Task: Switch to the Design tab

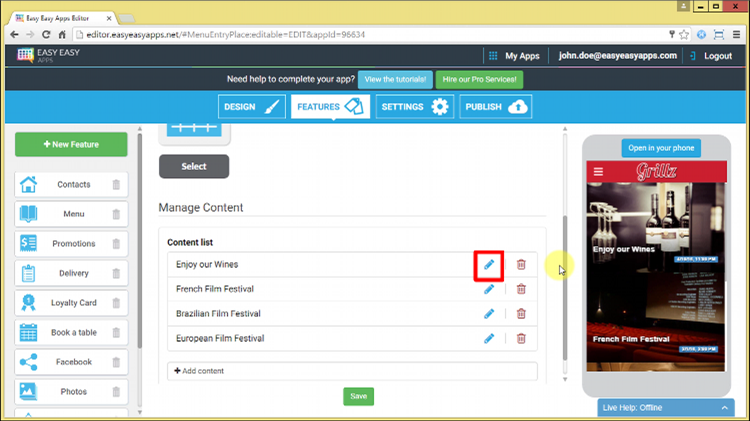Action: 252,106
